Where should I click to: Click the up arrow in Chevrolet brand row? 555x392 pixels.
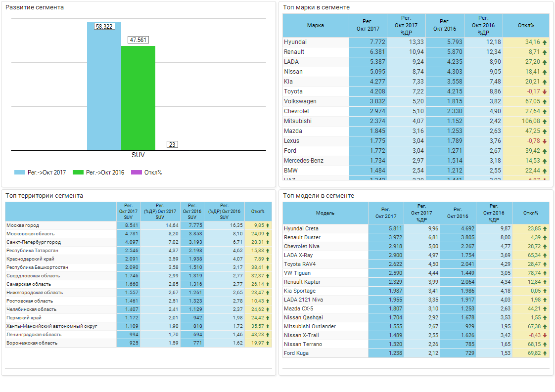(545, 112)
